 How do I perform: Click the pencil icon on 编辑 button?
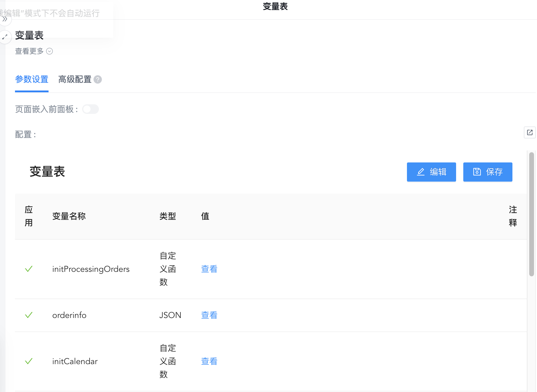[x=421, y=172]
